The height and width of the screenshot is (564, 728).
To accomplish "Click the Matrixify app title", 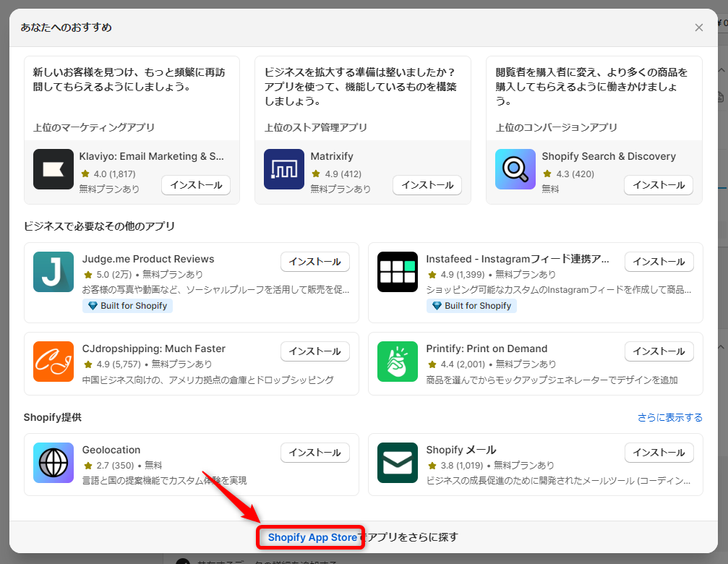I will tap(332, 156).
